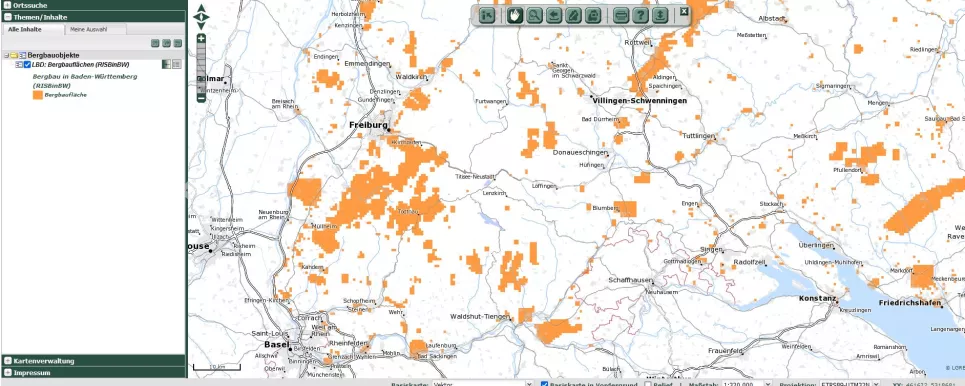Enable the Relief checkbox
Viewport: 965px width, 386px height.
tap(648, 384)
